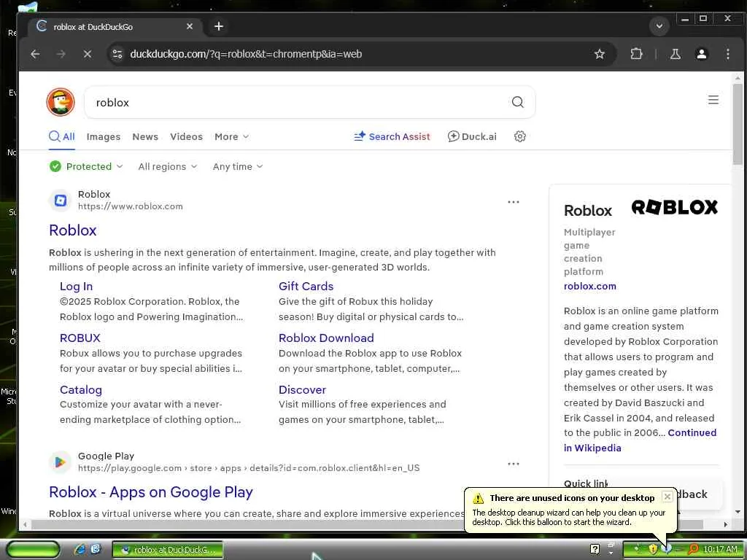Open the Protected safe search dropdown
Image resolution: width=747 pixels, height=560 pixels.
click(86, 166)
